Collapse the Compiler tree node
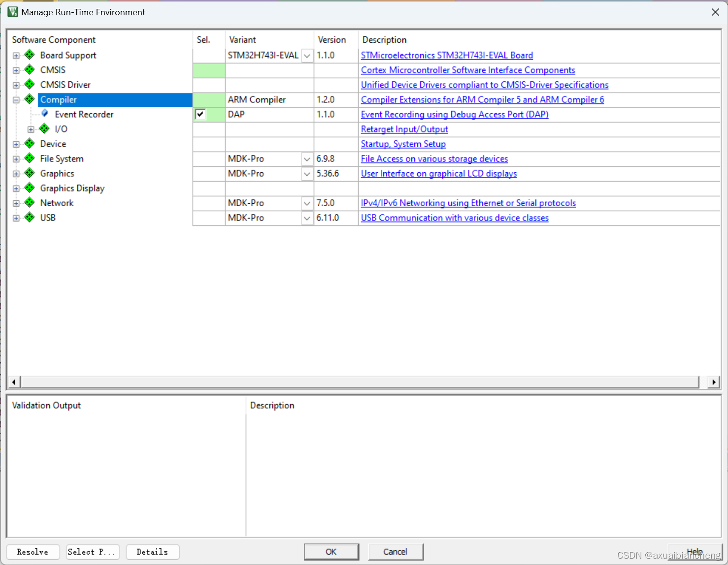 click(16, 99)
